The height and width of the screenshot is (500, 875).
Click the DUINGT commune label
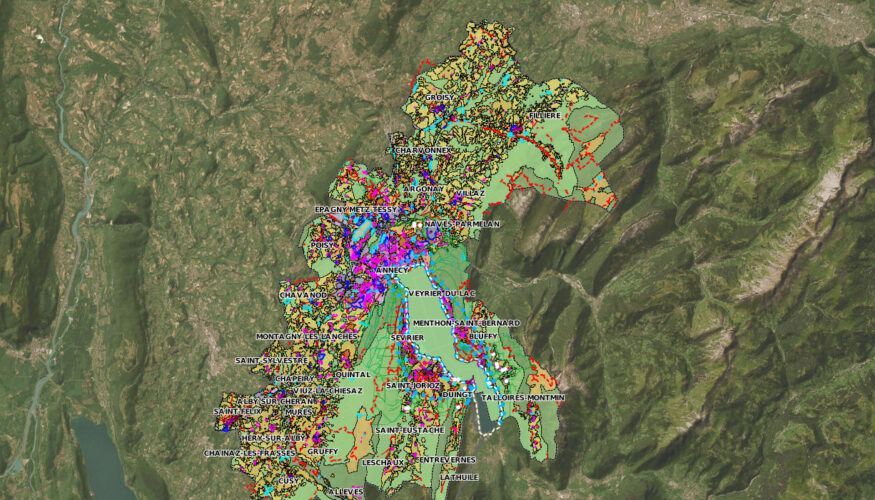pyautogui.click(x=457, y=395)
